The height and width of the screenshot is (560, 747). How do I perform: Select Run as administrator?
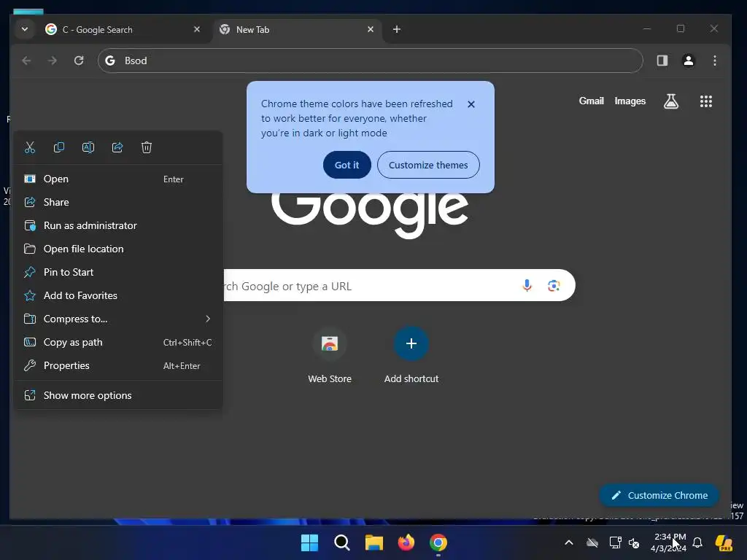point(119,226)
